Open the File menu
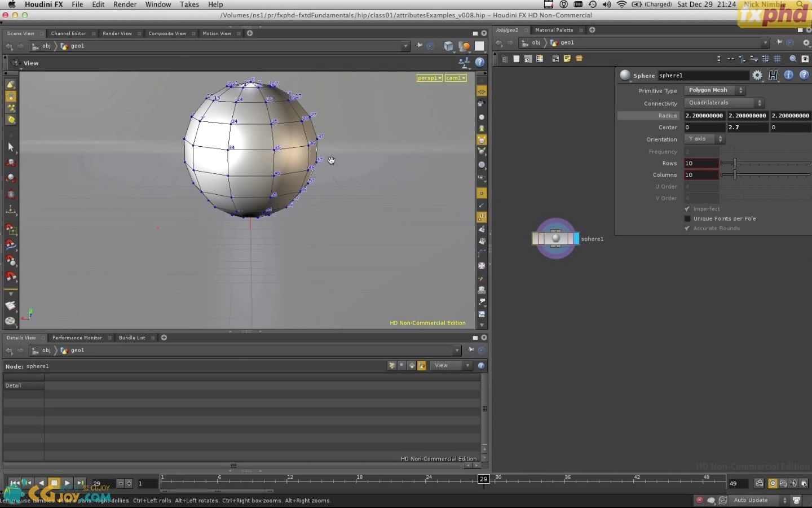The image size is (812, 508). pos(77,4)
